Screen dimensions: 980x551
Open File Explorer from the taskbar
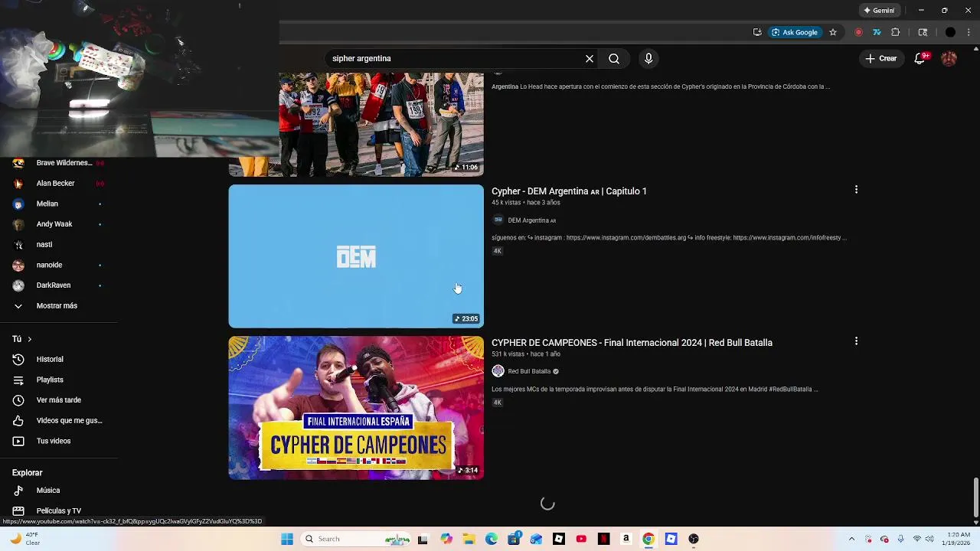[x=469, y=539]
